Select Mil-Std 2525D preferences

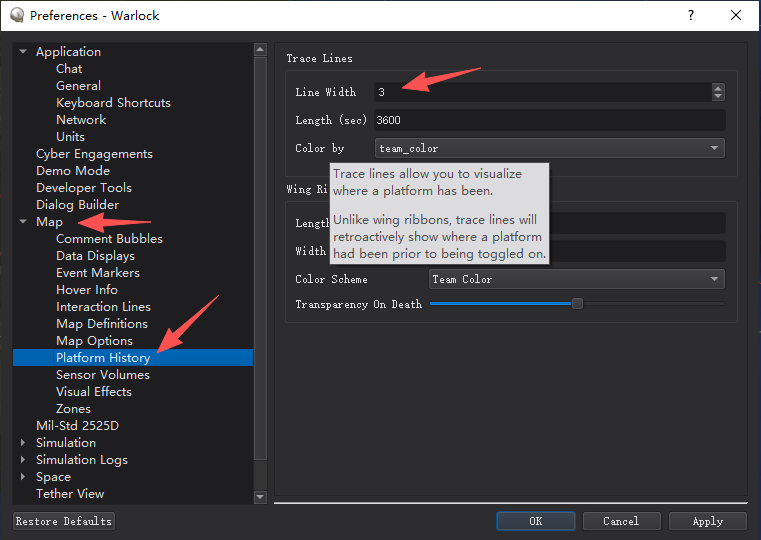77,425
